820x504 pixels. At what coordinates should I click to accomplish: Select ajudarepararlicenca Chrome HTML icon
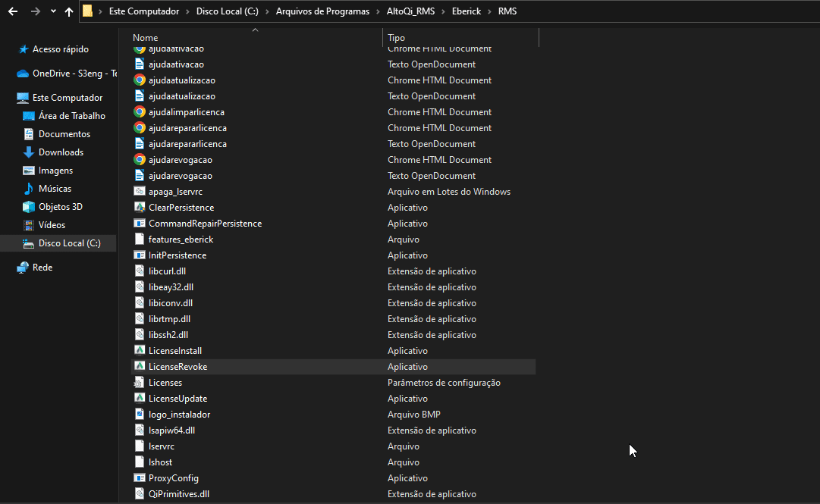[139, 127]
